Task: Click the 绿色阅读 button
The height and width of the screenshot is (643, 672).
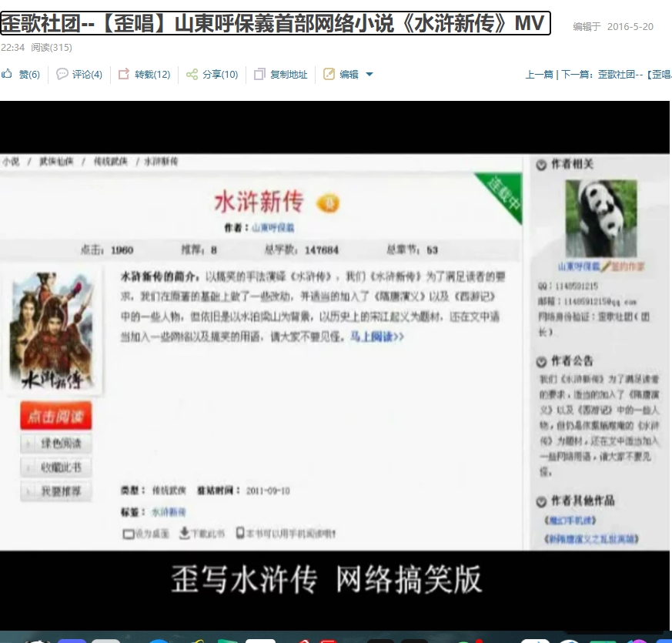Action: pos(56,444)
